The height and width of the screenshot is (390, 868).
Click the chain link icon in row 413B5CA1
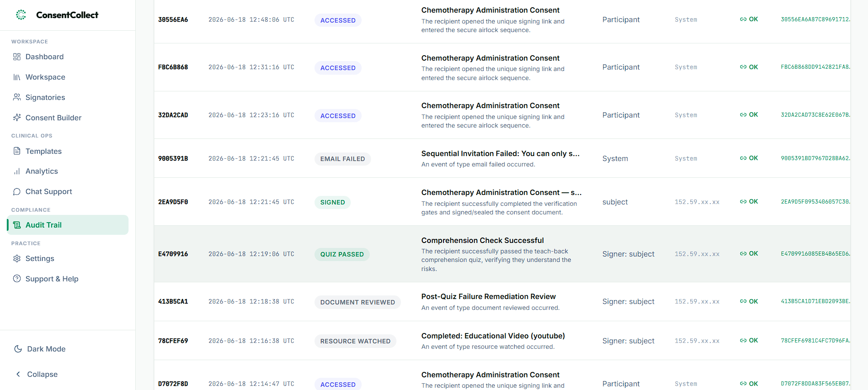click(743, 301)
